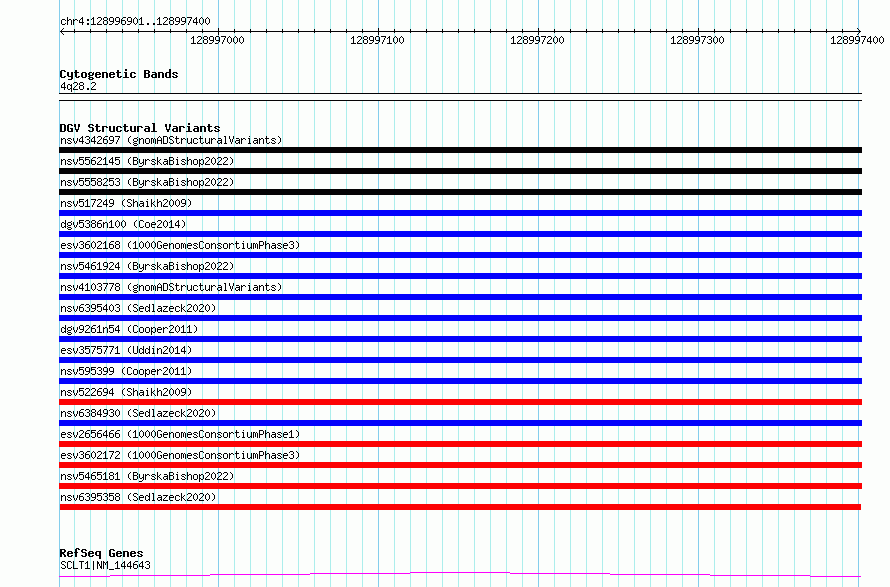Open variant nsv6395358 Sedlazeck2020 label
The image size is (890, 587).
point(138,497)
